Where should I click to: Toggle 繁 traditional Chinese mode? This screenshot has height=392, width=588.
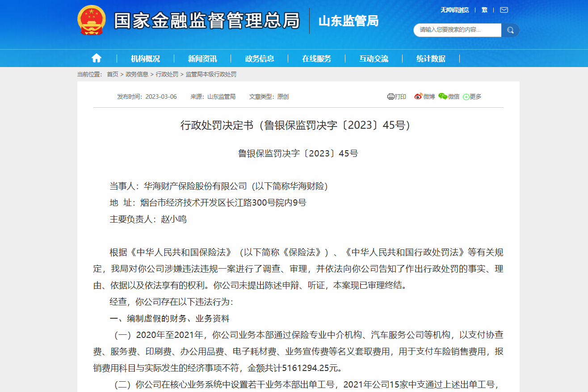tap(484, 10)
